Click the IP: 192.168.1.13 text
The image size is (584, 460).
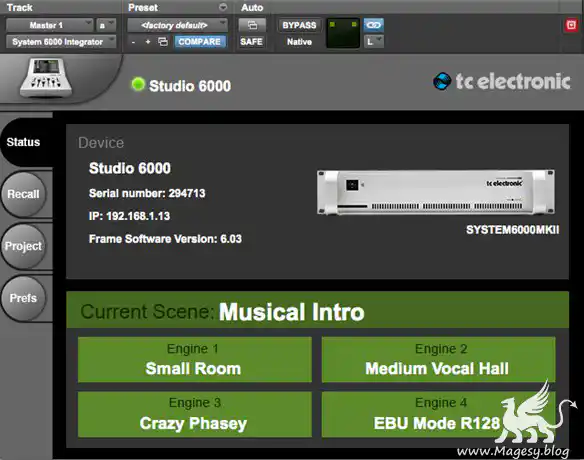point(129,216)
